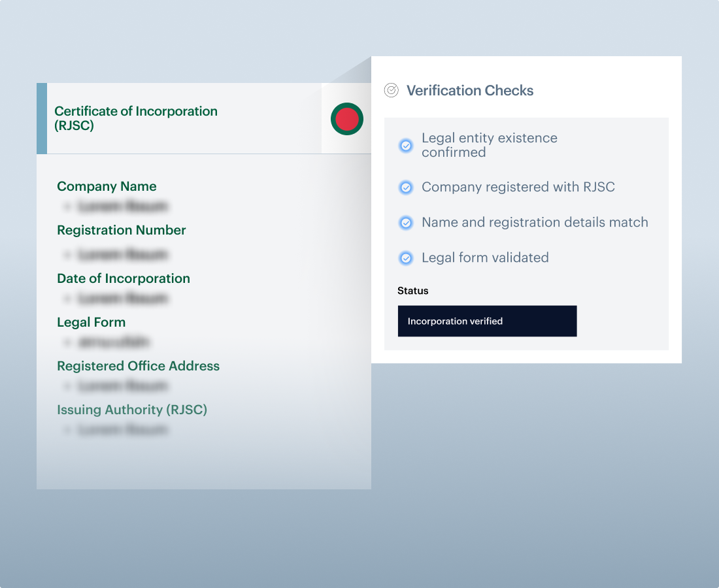Viewport: 719px width, 588px height.
Task: Click the Verification Checks heading
Action: [470, 91]
